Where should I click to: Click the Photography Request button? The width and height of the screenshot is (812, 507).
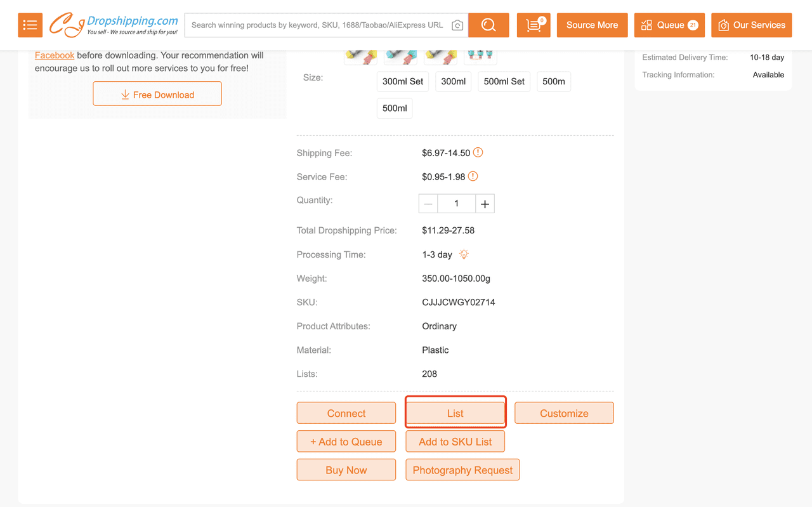click(462, 470)
